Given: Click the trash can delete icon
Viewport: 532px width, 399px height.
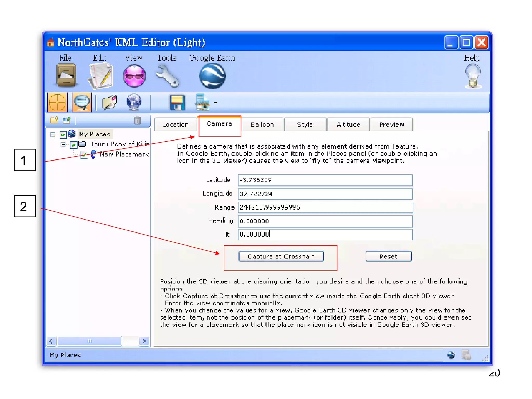Looking at the screenshot, I should click(x=137, y=120).
